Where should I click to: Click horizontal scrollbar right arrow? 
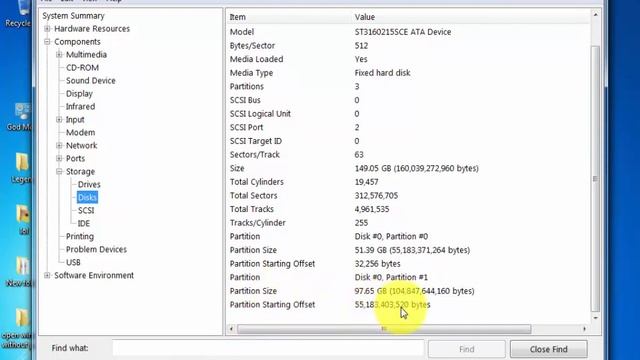coord(584,329)
